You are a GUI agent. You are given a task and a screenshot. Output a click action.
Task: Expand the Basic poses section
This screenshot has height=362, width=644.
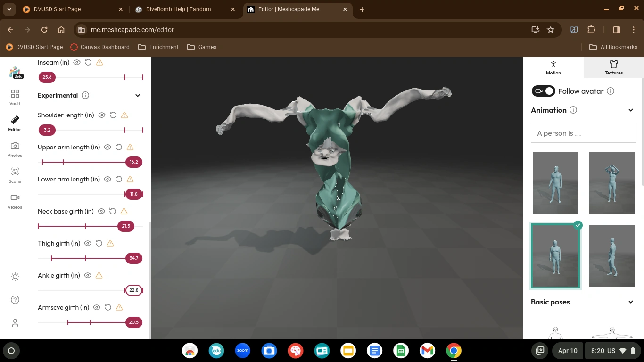click(x=631, y=302)
